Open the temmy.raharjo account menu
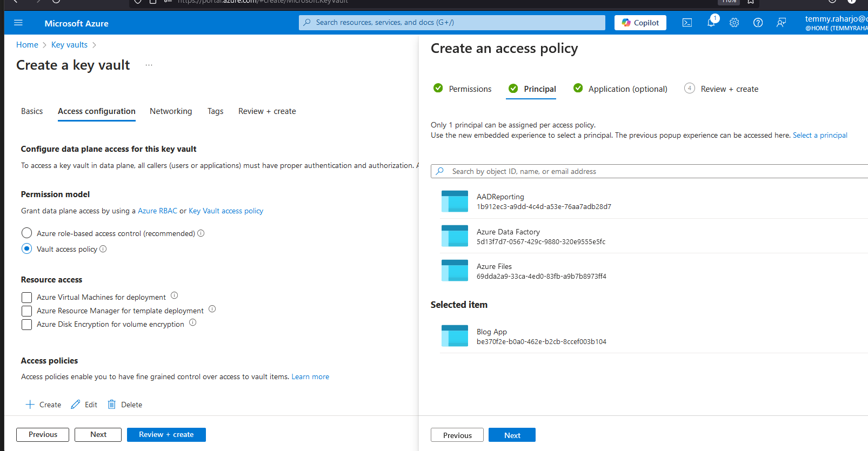Image resolution: width=868 pixels, height=451 pixels. pyautogui.click(x=836, y=23)
